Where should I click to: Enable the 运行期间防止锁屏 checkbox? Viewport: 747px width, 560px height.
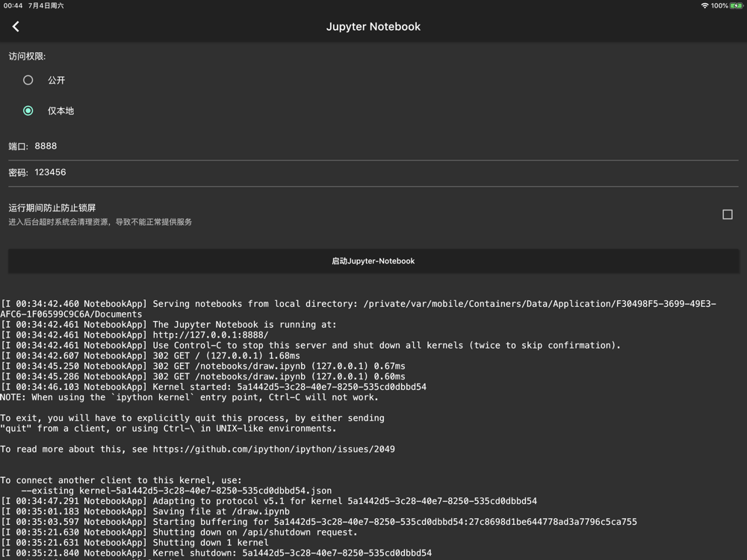click(727, 214)
